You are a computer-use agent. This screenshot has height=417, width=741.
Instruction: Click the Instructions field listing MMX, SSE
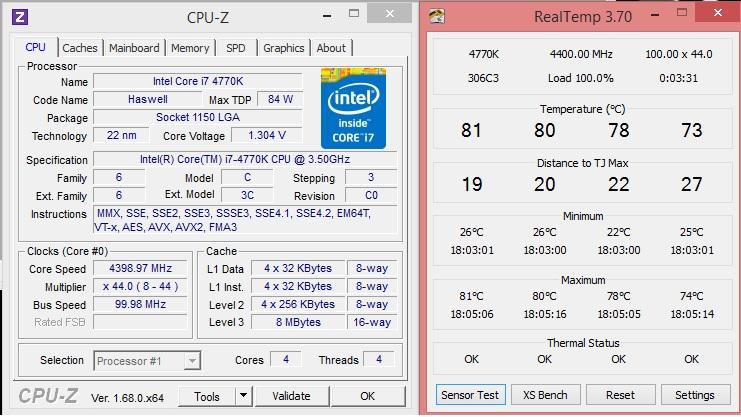click(245, 220)
